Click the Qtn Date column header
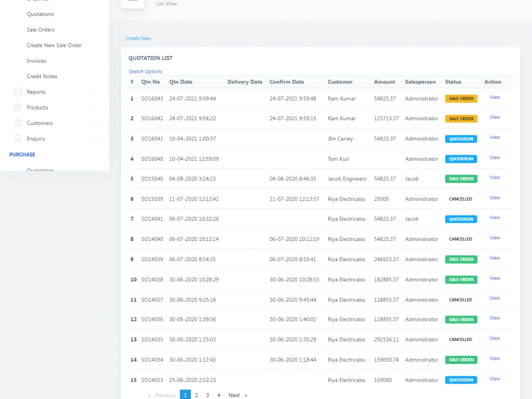This screenshot has height=399, width=532. pyautogui.click(x=181, y=82)
